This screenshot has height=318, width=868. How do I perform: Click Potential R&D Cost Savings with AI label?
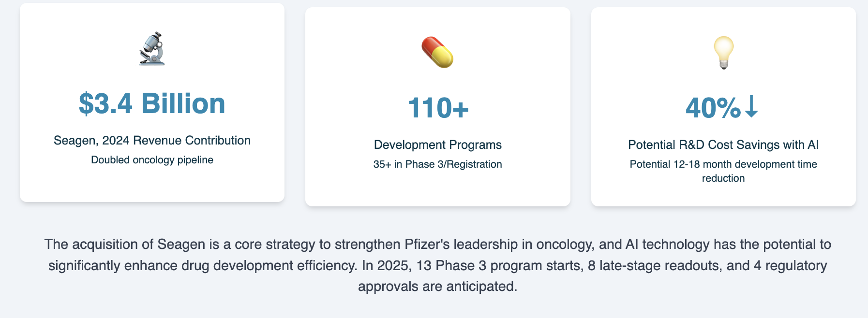[x=723, y=145]
